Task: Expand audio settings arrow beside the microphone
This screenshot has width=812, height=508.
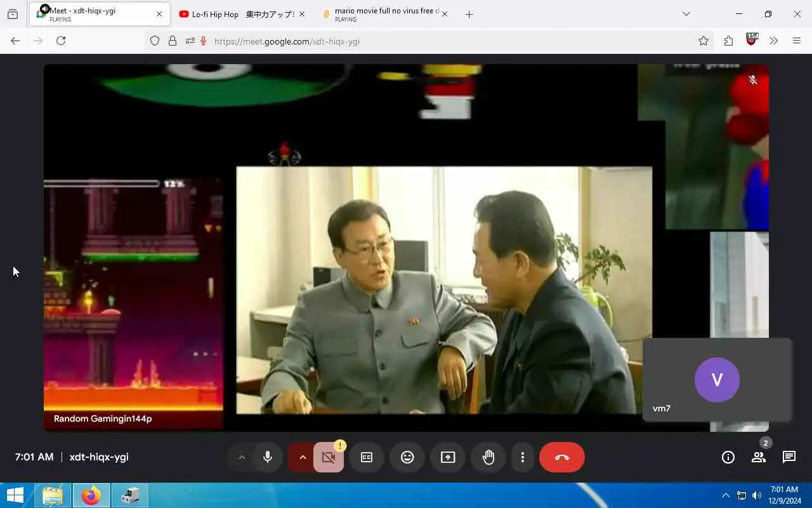Action: click(242, 457)
